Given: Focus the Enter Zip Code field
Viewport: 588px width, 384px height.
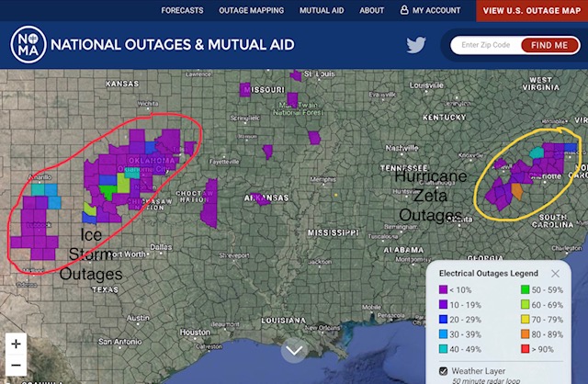Looking at the screenshot, I should [486, 45].
